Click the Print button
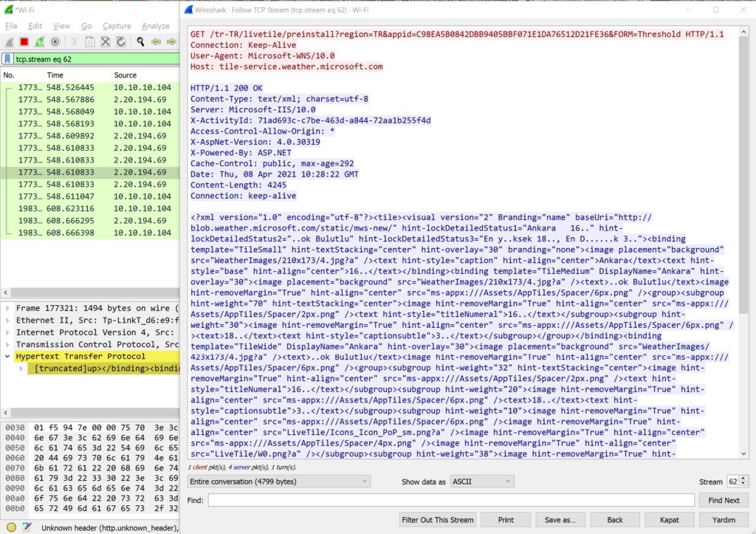This screenshot has height=534, width=756. coord(506,519)
